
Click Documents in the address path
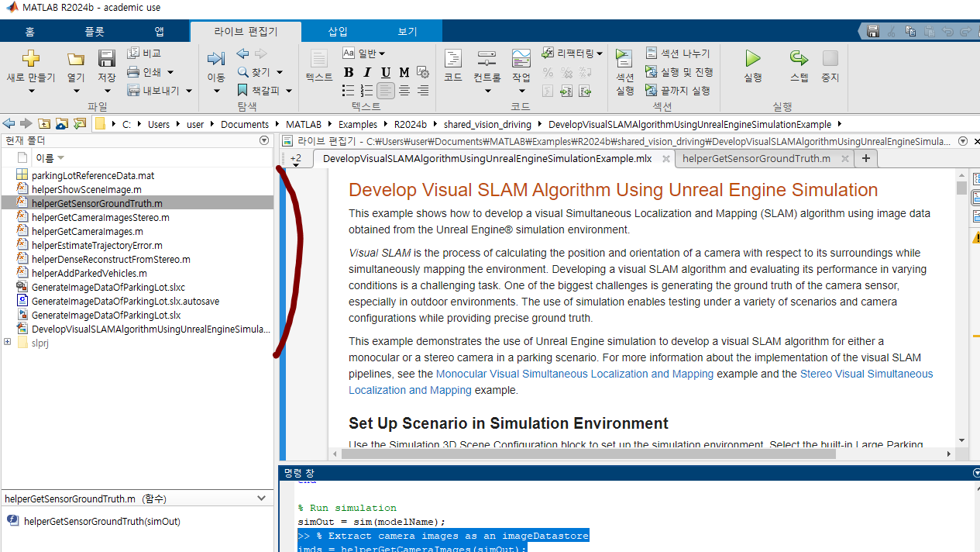245,124
